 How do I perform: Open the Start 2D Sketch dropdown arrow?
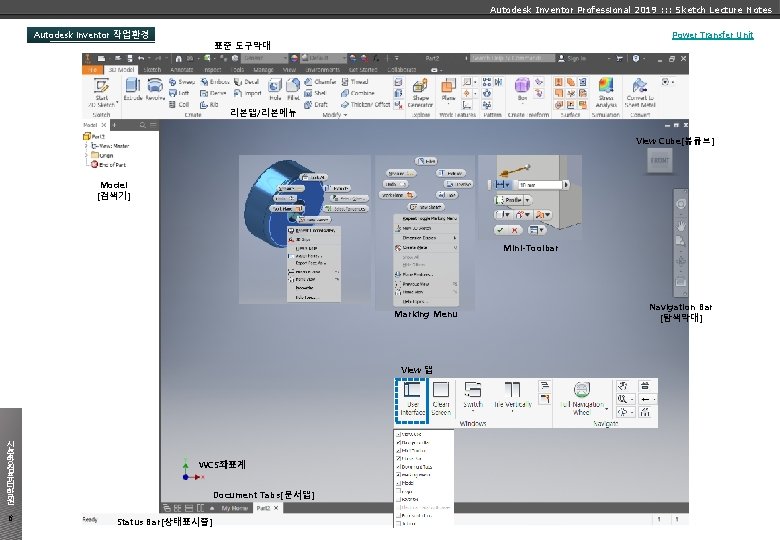[117, 103]
